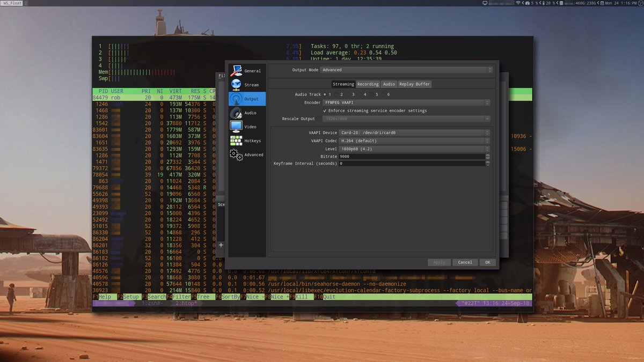
Task: Click the plus icon in the OBS Scenes panel
Action: [221, 245]
